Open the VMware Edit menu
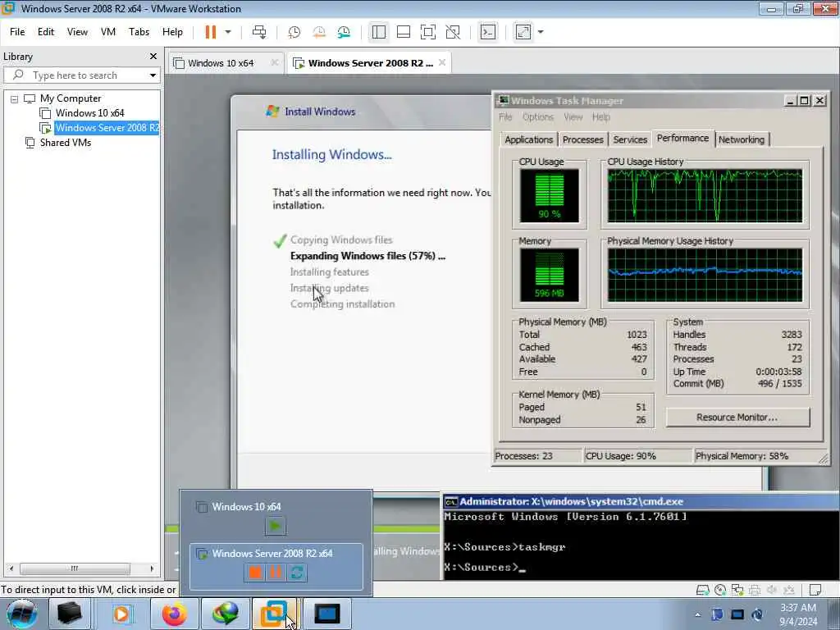Viewport: 840px width, 630px height. coord(46,32)
